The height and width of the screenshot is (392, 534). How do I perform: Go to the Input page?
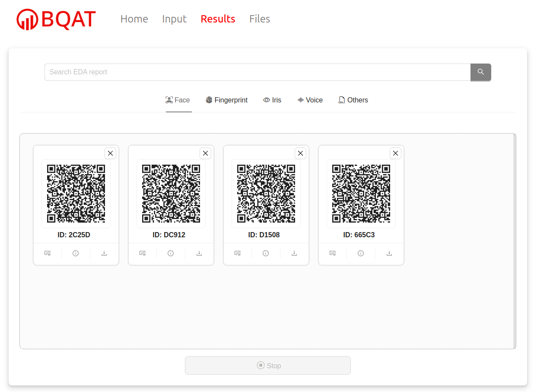[x=174, y=19]
